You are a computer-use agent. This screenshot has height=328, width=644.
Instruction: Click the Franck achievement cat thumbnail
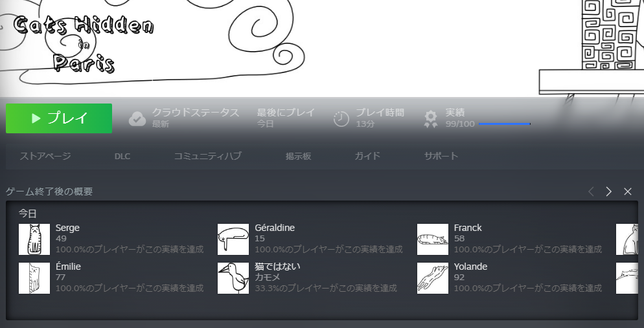(433, 239)
